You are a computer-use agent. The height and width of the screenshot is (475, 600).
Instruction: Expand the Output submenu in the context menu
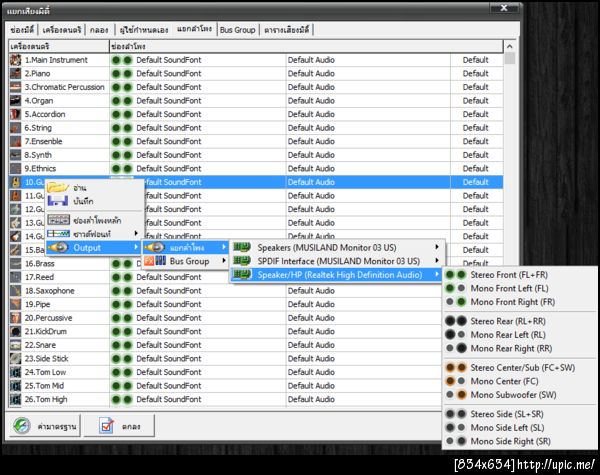(x=93, y=247)
